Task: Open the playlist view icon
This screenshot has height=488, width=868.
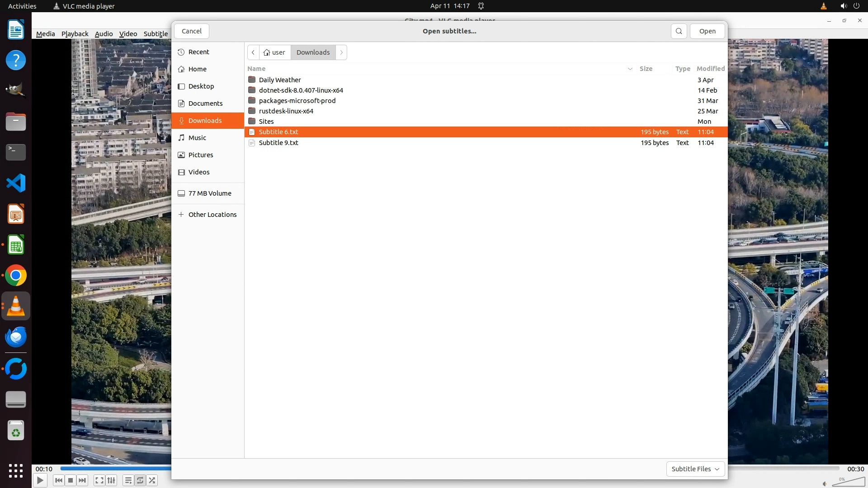Action: tap(128, 480)
